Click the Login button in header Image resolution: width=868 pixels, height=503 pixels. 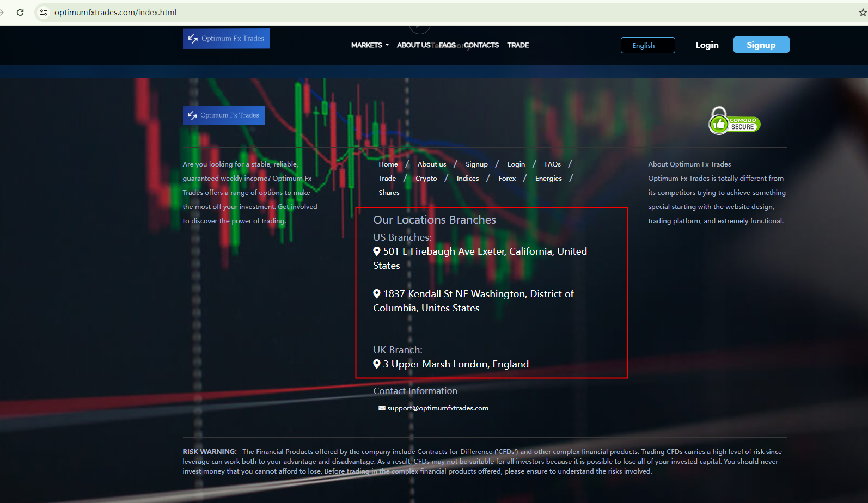[707, 45]
